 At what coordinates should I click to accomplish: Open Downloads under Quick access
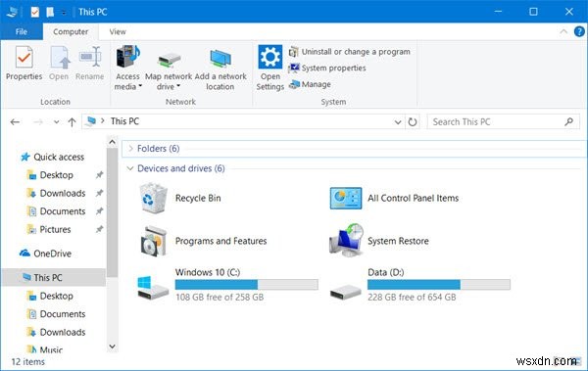point(56,193)
